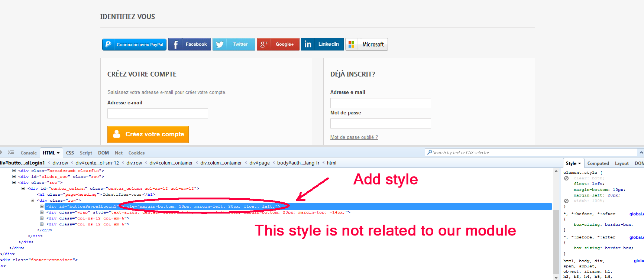
Task: Select the h1 page-heading 'Identifiez-vous' node
Action: coord(96,195)
